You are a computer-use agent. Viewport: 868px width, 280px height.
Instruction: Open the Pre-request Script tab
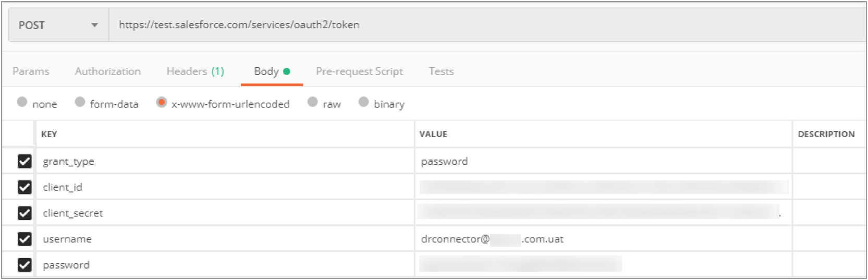click(359, 71)
